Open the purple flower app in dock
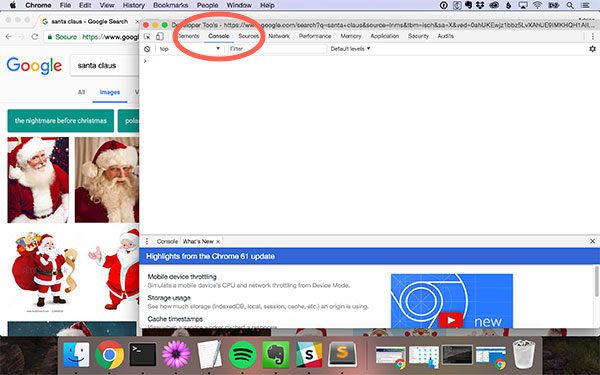Image resolution: width=600 pixels, height=375 pixels. point(176,355)
